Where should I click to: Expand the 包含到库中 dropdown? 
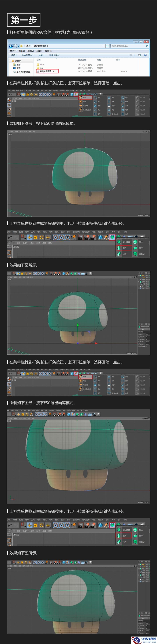tap(28, 55)
